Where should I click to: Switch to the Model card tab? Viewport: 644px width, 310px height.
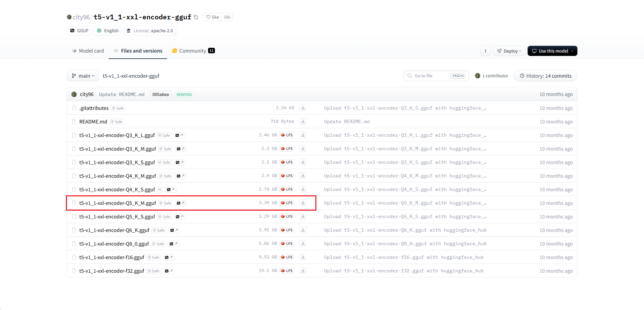pos(88,51)
